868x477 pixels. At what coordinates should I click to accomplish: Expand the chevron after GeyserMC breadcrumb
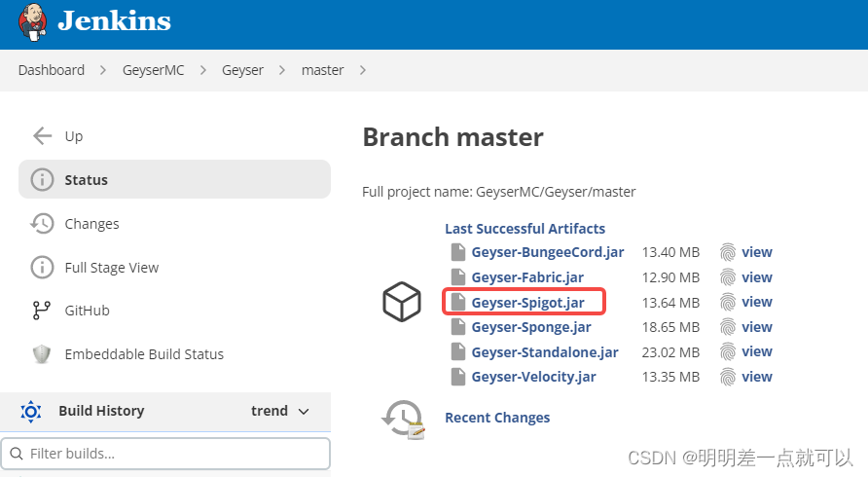pyautogui.click(x=203, y=70)
